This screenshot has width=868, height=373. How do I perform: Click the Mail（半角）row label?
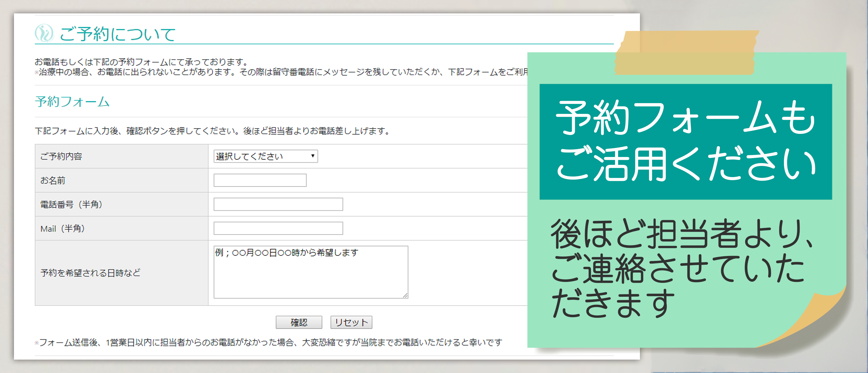tap(63, 228)
